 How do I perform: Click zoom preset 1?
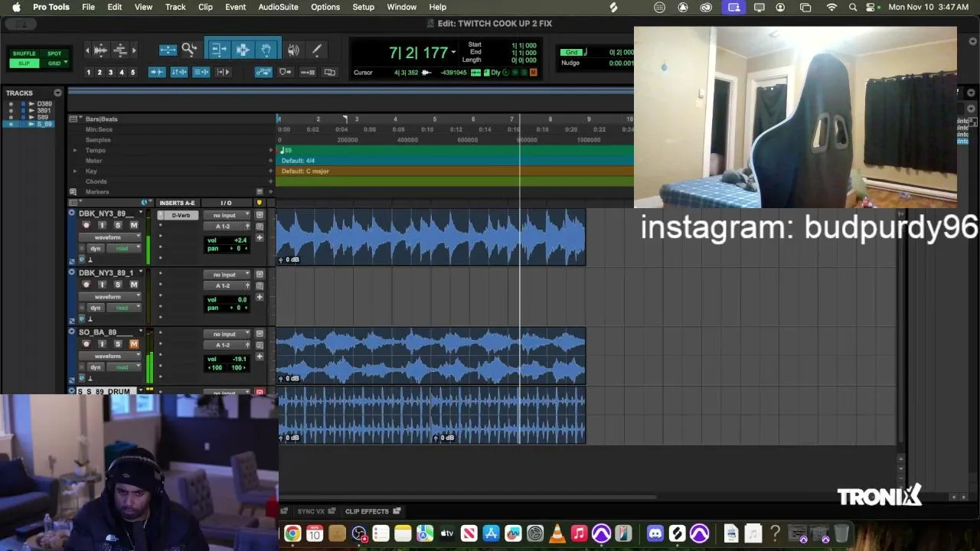pyautogui.click(x=88, y=72)
